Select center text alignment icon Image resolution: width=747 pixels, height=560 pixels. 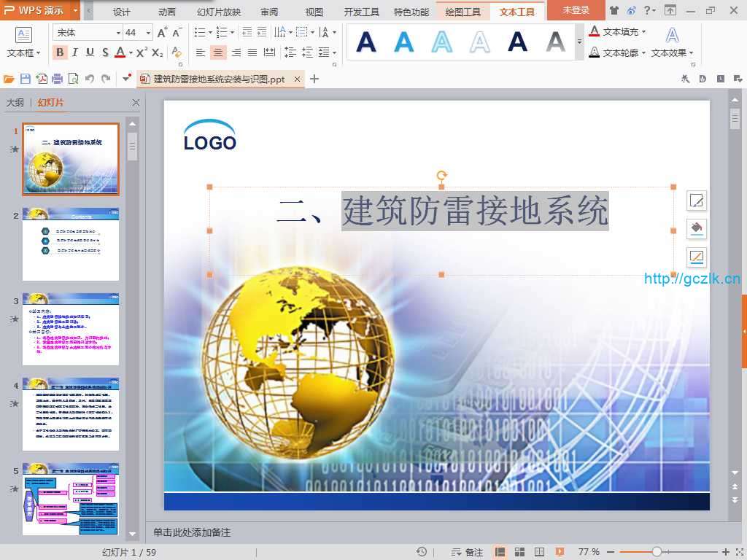(218, 52)
